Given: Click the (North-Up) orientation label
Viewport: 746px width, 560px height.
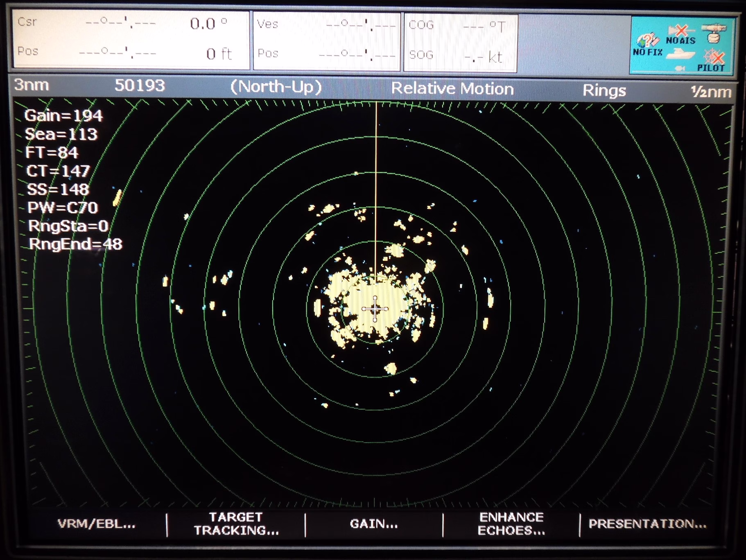Looking at the screenshot, I should click(276, 87).
